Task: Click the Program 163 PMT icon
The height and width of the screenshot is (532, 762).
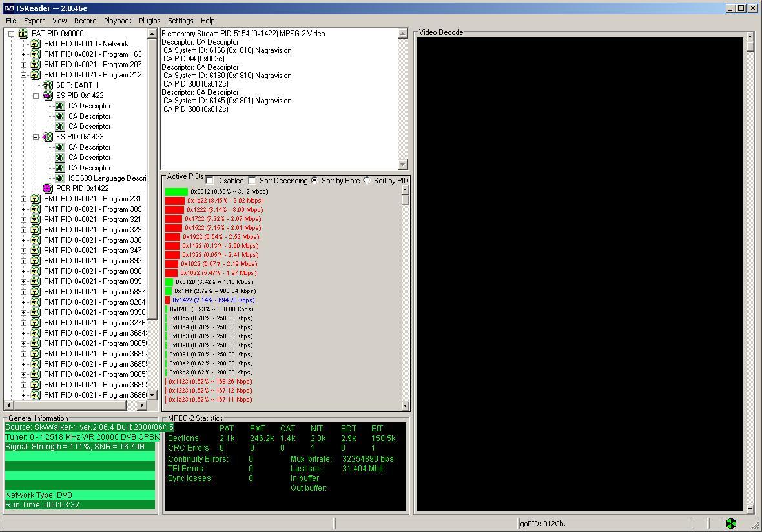Action: tap(35, 54)
